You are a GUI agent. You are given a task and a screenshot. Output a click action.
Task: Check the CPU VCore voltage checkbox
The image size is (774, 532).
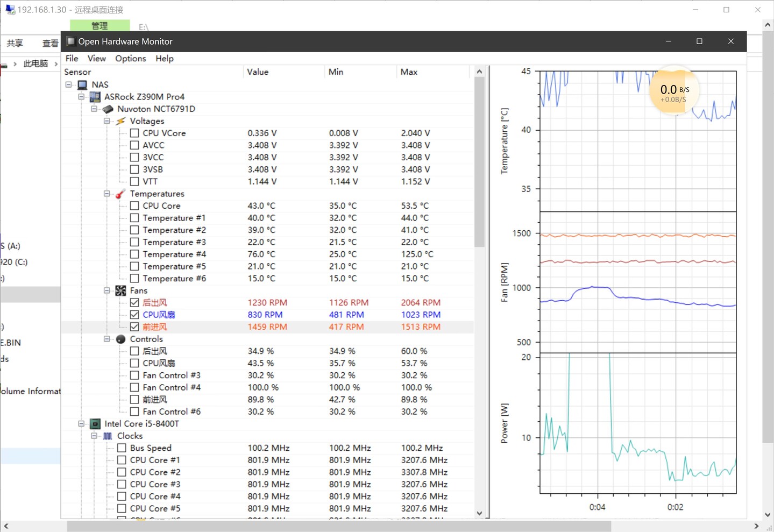pos(134,133)
